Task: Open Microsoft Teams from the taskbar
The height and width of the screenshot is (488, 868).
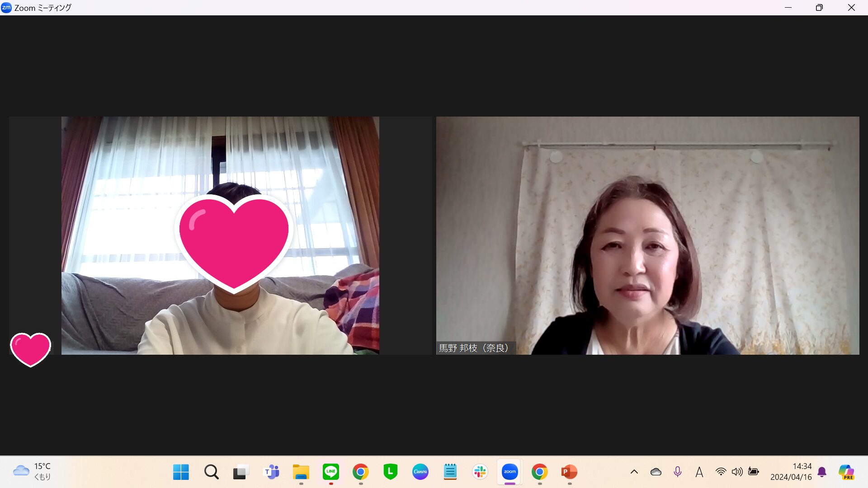Action: 271,472
